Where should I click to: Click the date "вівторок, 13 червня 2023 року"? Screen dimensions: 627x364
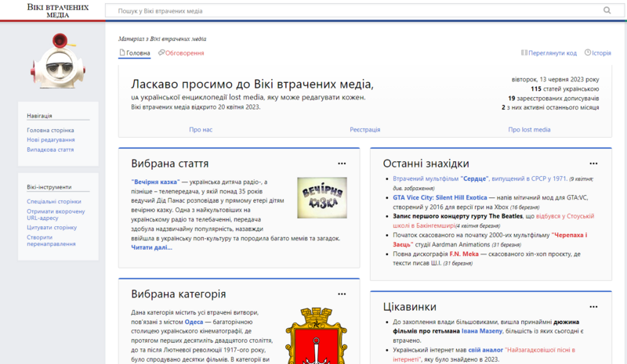click(x=556, y=79)
